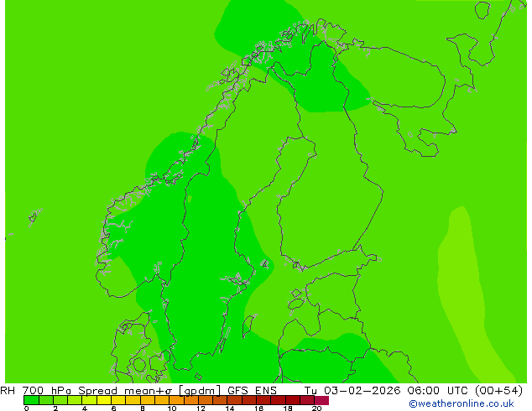Choose the dark red swatch starting at 16
The height and width of the screenshot is (411, 532).
[263, 400]
